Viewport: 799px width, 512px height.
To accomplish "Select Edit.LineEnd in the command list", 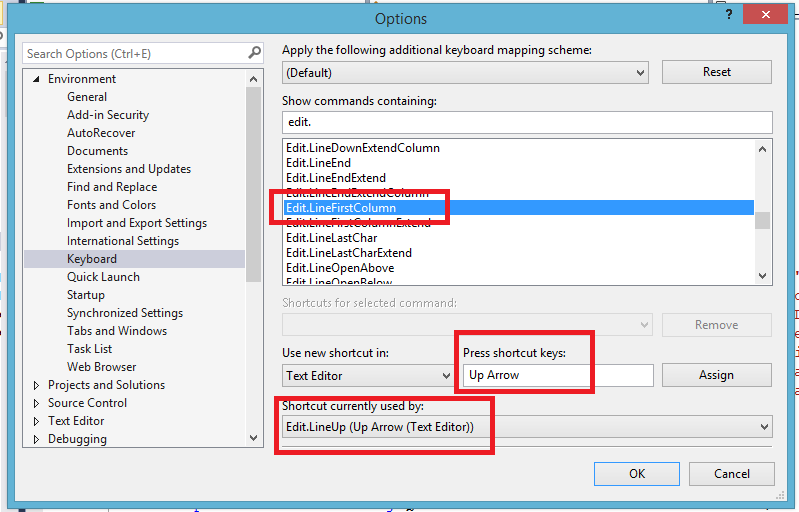I will (318, 163).
